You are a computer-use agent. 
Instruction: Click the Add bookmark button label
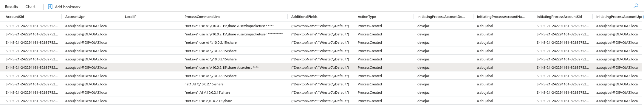[68, 7]
